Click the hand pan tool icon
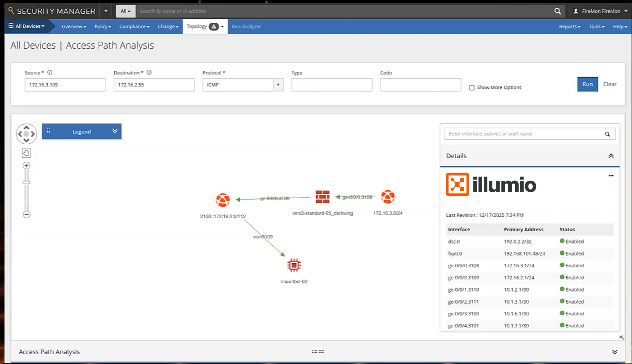Image resolution: width=632 pixels, height=364 pixels. tap(26, 153)
